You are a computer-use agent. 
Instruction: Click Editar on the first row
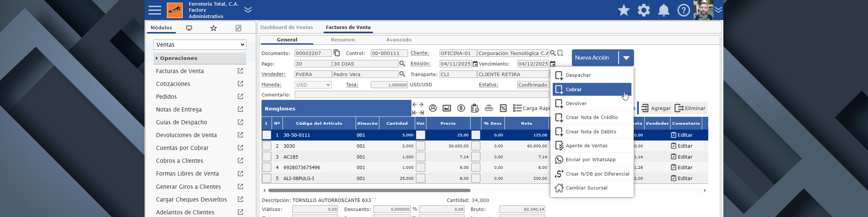coord(682,135)
